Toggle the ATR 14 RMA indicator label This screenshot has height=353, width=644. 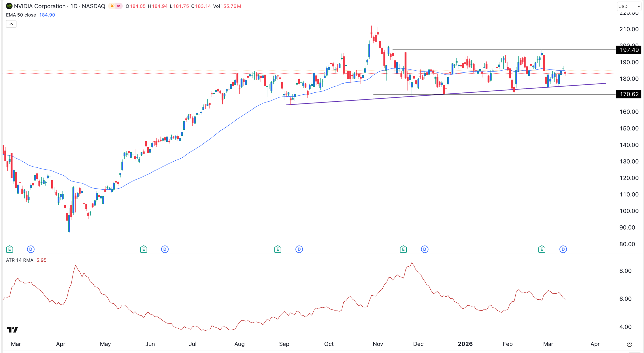[x=19, y=260]
